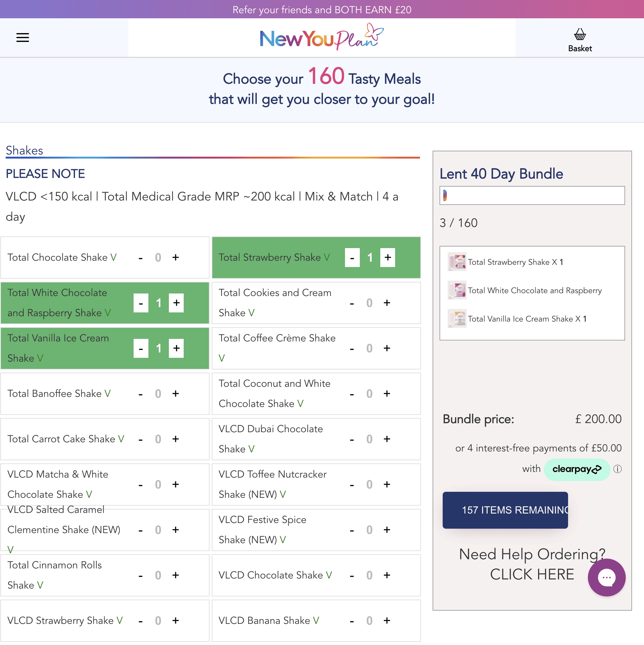Remove one White Chocolate and Raspberry Shake
The width and height of the screenshot is (644, 645).
coord(141,303)
